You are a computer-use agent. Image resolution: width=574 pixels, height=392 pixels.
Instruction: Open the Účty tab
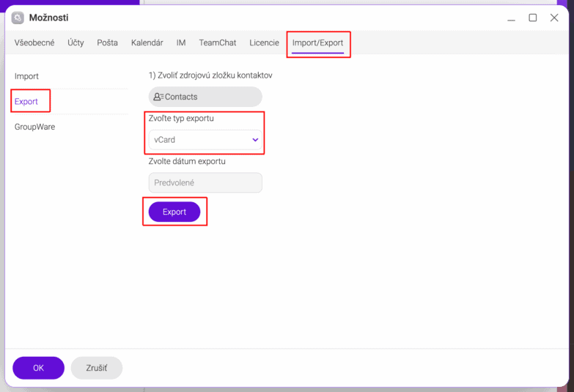pos(76,43)
